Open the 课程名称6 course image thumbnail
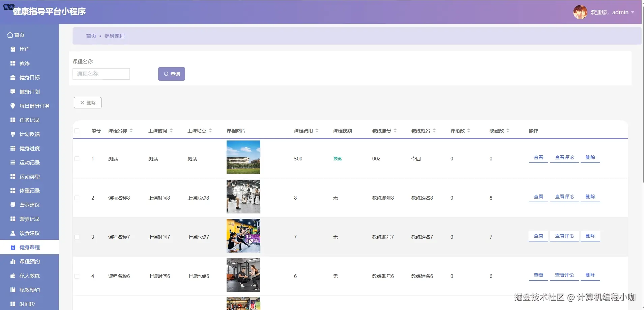 [x=243, y=275]
